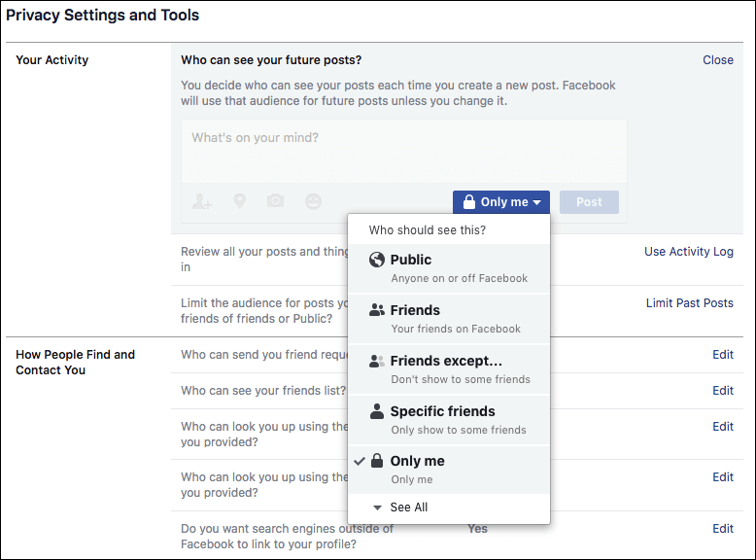This screenshot has width=756, height=560.
Task: Click the grayed Post button
Action: tap(589, 202)
